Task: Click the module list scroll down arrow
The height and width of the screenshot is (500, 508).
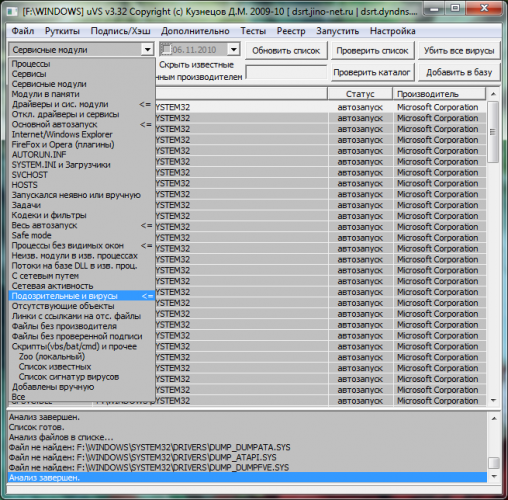Action: (493, 400)
